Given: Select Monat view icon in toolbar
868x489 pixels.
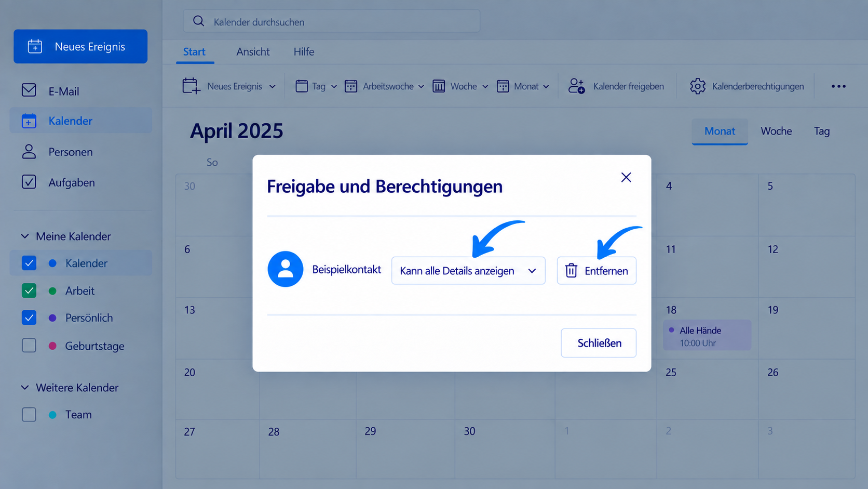Looking at the screenshot, I should 503,86.
